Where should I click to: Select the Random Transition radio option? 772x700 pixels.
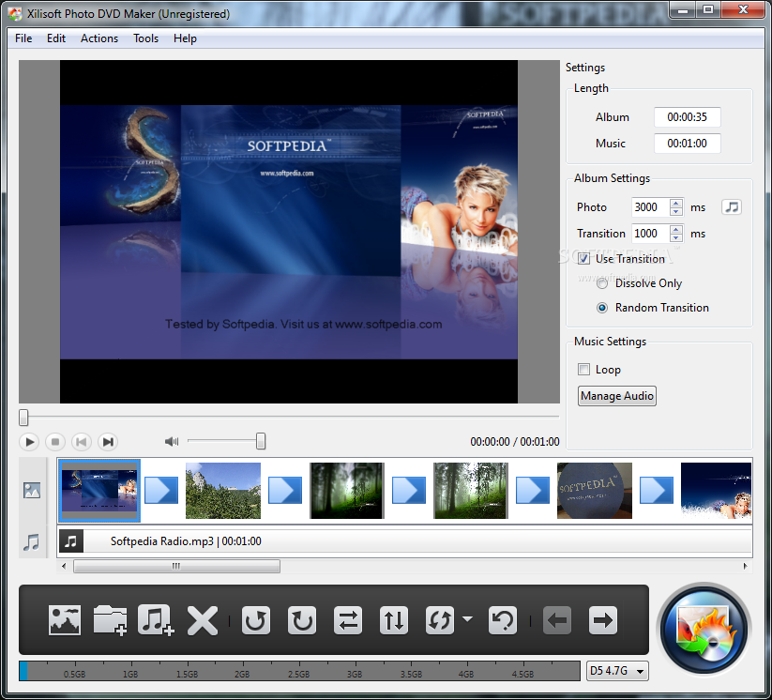coord(601,308)
